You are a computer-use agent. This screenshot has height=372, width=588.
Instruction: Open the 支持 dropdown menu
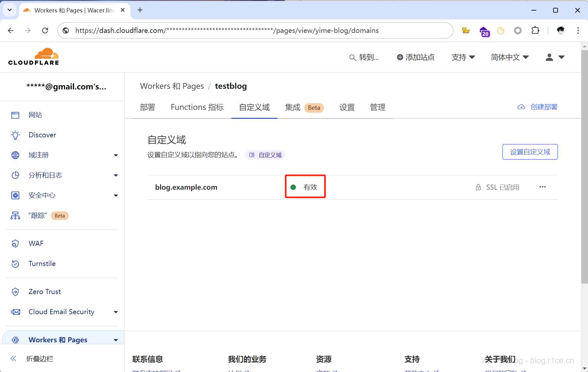(463, 57)
